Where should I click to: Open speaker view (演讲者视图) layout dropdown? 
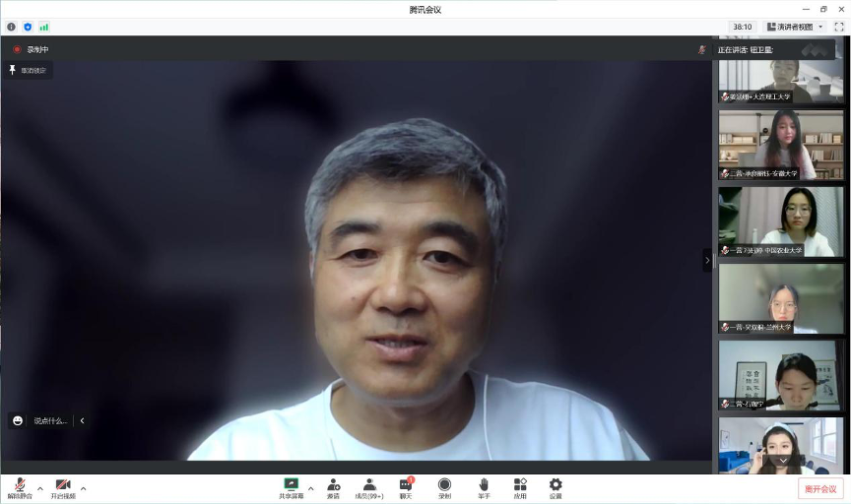795,27
